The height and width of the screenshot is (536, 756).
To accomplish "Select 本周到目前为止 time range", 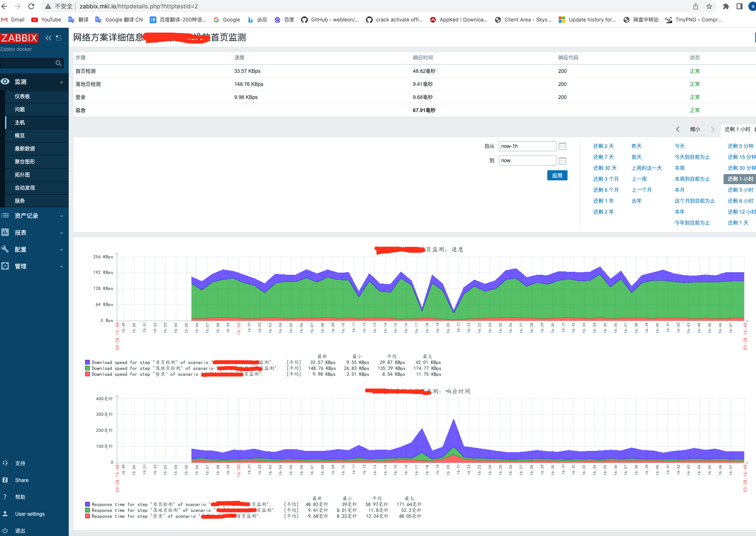I will click(692, 179).
